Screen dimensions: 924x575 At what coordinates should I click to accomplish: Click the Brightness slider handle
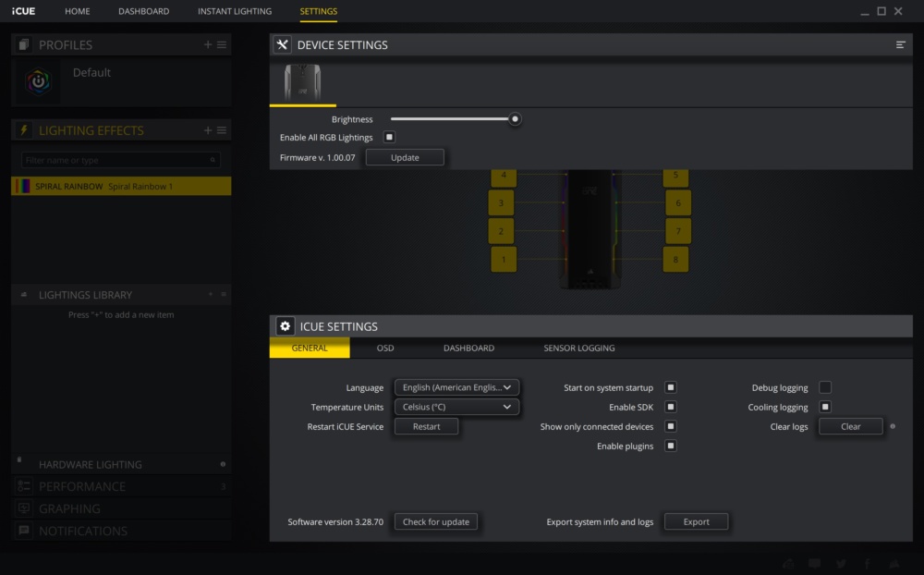[515, 119]
